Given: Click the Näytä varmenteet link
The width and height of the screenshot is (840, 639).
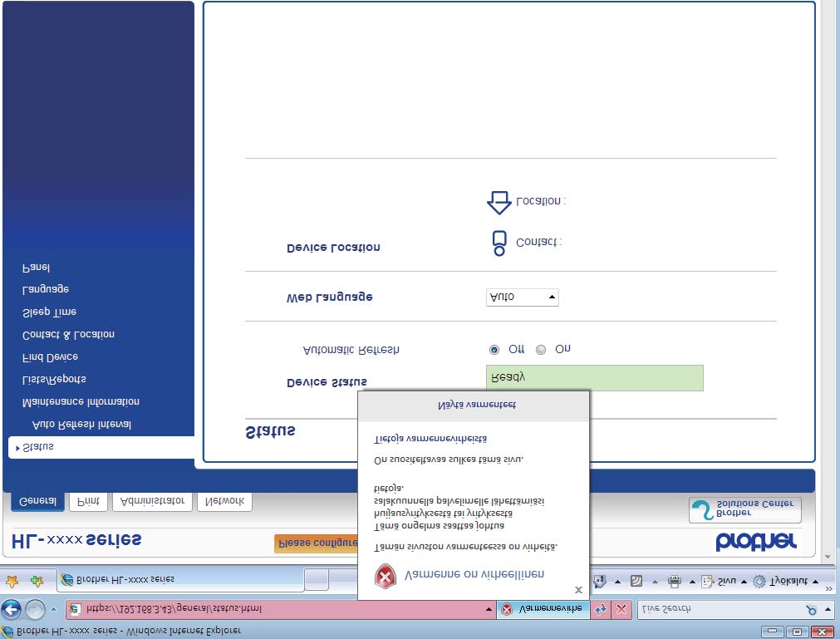Looking at the screenshot, I should click(477, 405).
